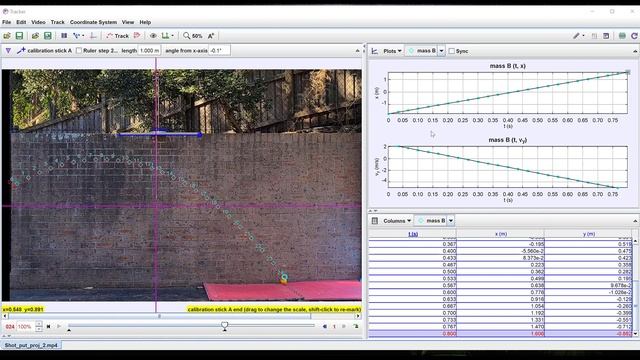Screen dimensions: 640x360
Task: Click the table view icon
Action: (x=374, y=221)
